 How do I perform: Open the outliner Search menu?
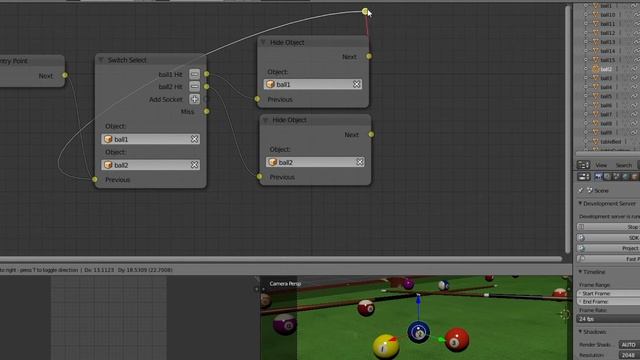tap(623, 165)
